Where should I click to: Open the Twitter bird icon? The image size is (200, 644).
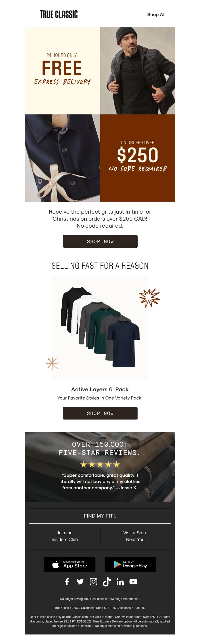(80, 582)
